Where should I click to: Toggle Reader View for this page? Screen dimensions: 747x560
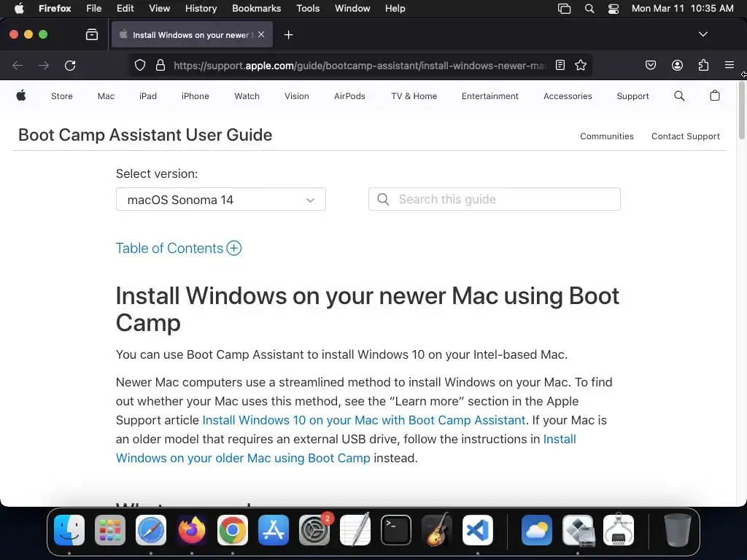tap(560, 65)
